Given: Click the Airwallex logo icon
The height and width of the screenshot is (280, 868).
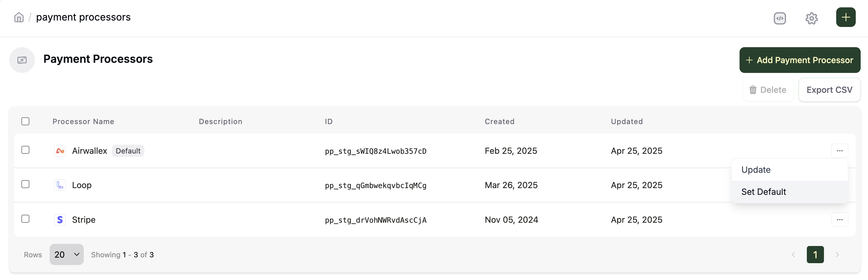Looking at the screenshot, I should (x=60, y=151).
